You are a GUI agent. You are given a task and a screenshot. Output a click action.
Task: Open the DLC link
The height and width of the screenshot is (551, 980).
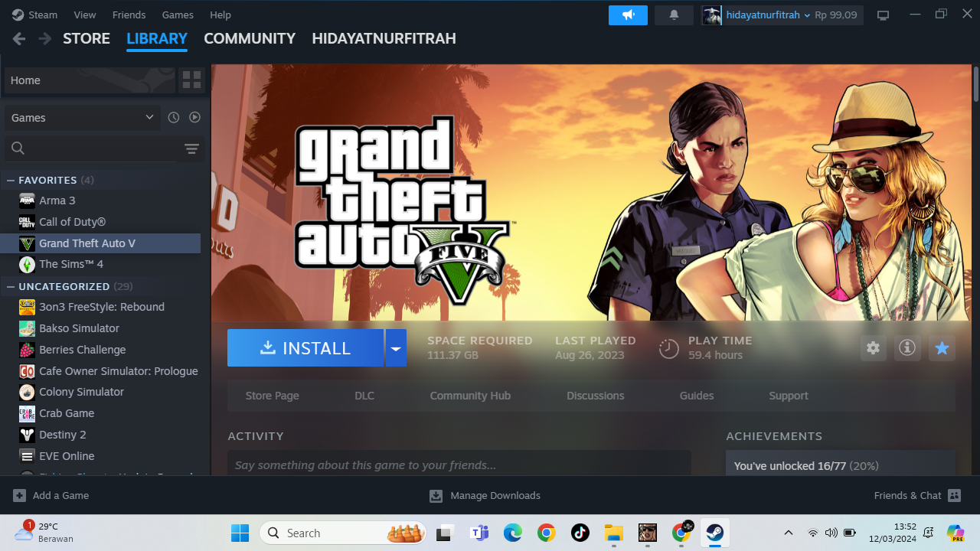[x=364, y=396]
